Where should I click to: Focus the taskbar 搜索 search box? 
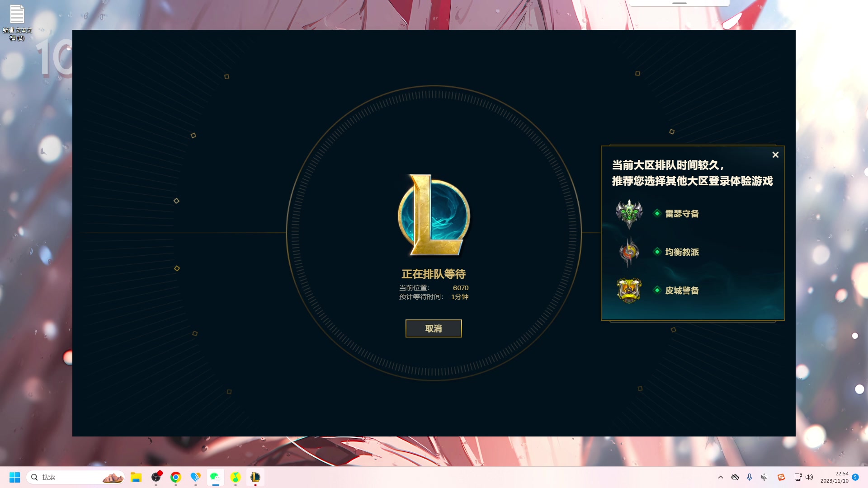[75, 477]
